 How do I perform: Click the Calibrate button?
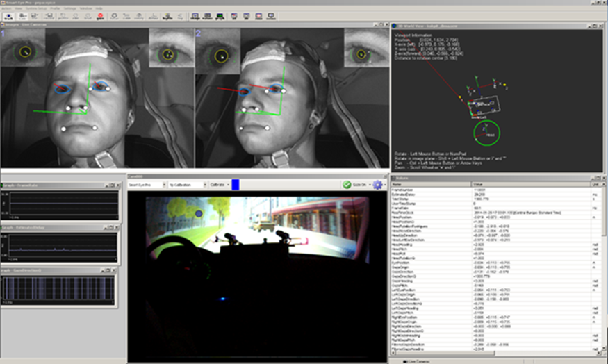[218, 185]
